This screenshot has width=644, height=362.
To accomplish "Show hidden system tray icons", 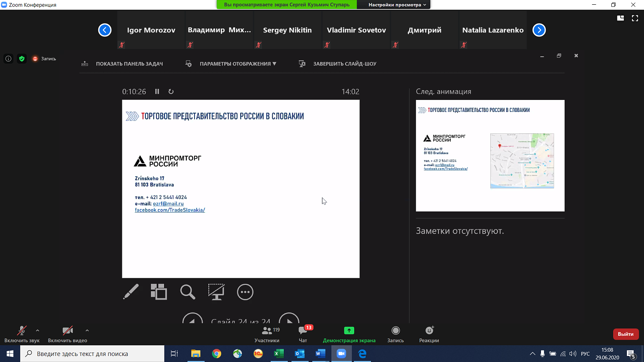I will click(x=532, y=354).
